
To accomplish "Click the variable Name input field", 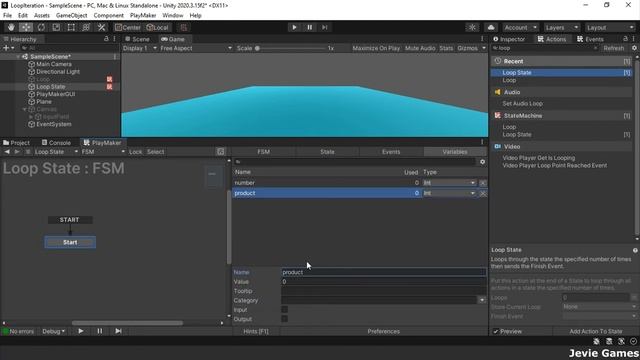I will point(383,272).
